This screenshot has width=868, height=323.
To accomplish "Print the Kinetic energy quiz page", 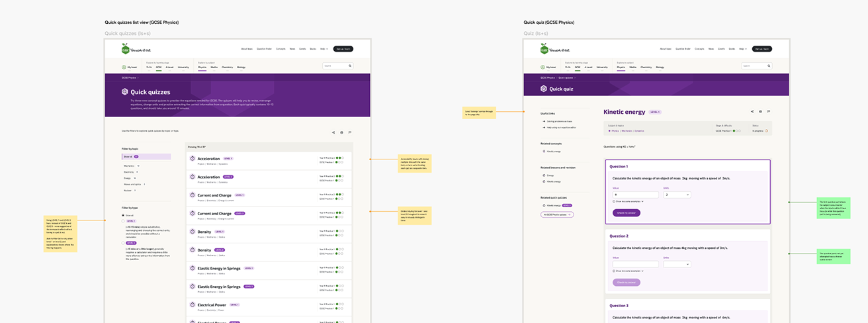I will 760,111.
